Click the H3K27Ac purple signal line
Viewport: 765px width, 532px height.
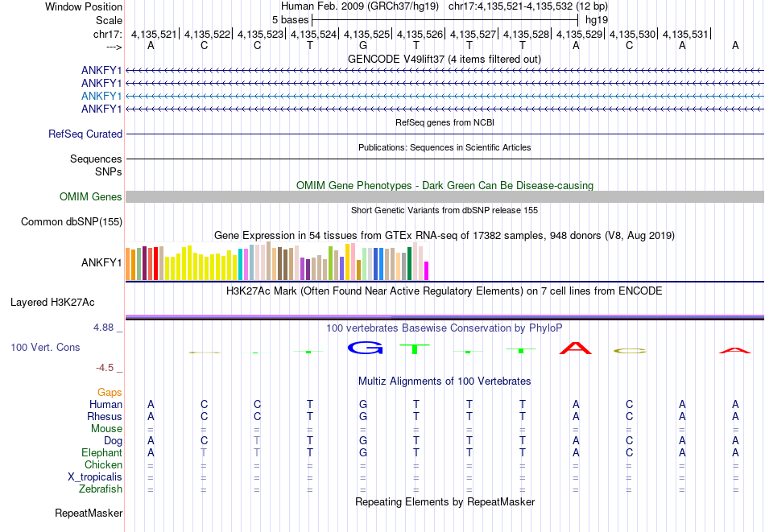point(445,316)
